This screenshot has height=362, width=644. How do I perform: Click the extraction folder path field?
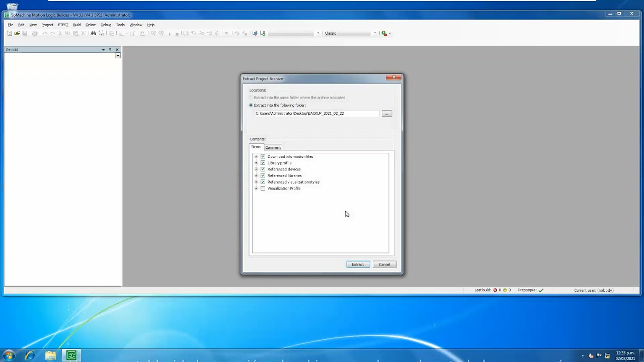[x=317, y=114]
